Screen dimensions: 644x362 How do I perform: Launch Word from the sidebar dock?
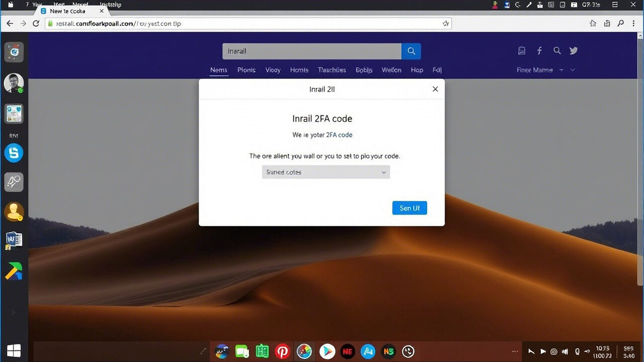click(x=14, y=239)
